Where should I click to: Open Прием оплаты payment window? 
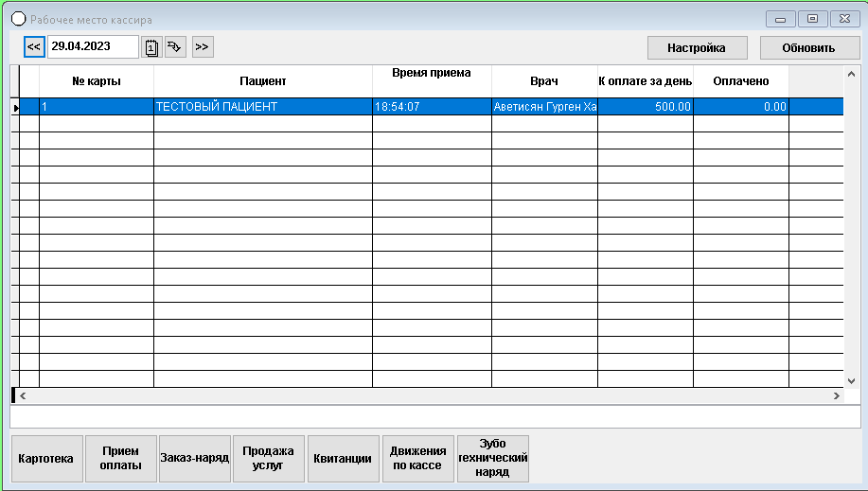120,459
